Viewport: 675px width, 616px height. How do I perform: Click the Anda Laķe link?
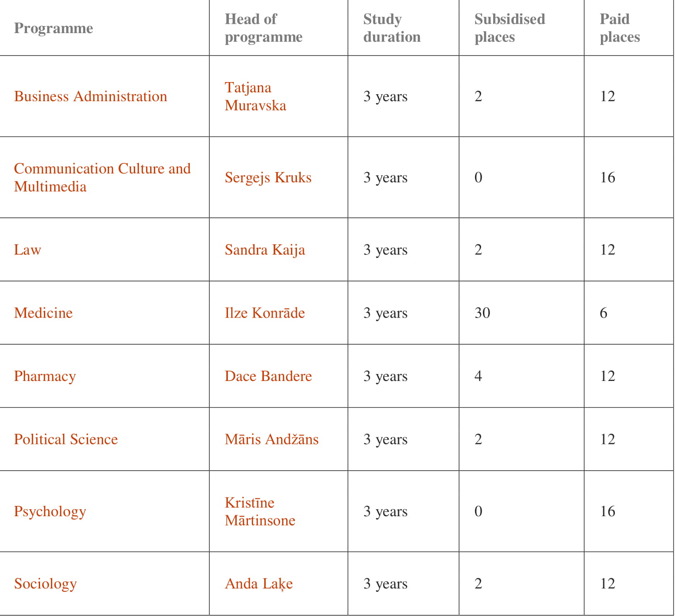[259, 584]
